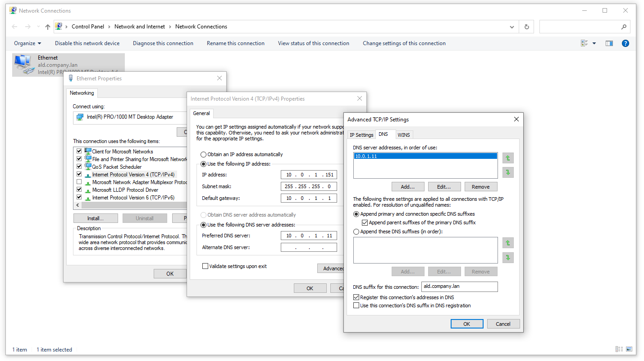Image resolution: width=644 pixels, height=361 pixels.
Task: Expand the view options dropdown arrow
Action: pyautogui.click(x=594, y=43)
